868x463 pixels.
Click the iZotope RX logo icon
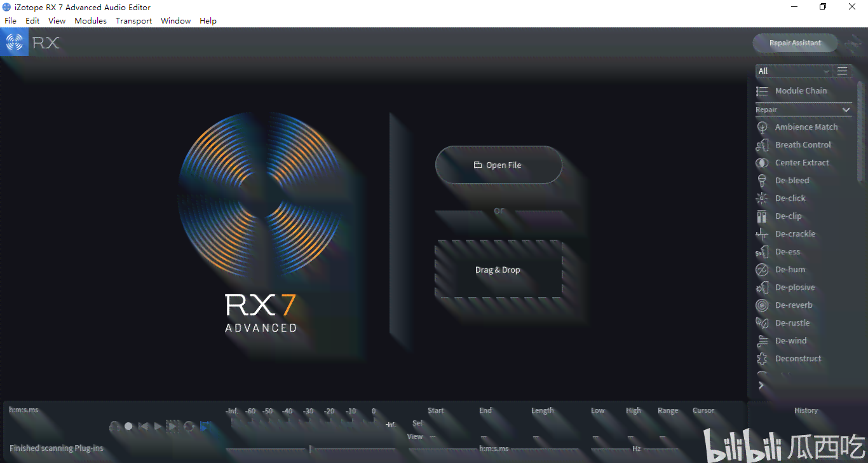click(14, 43)
